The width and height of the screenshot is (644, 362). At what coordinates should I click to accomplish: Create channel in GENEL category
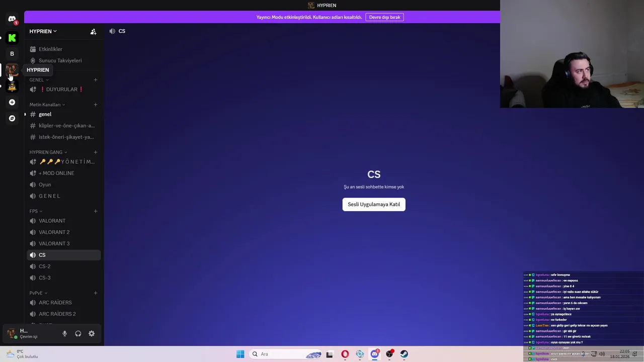96,80
